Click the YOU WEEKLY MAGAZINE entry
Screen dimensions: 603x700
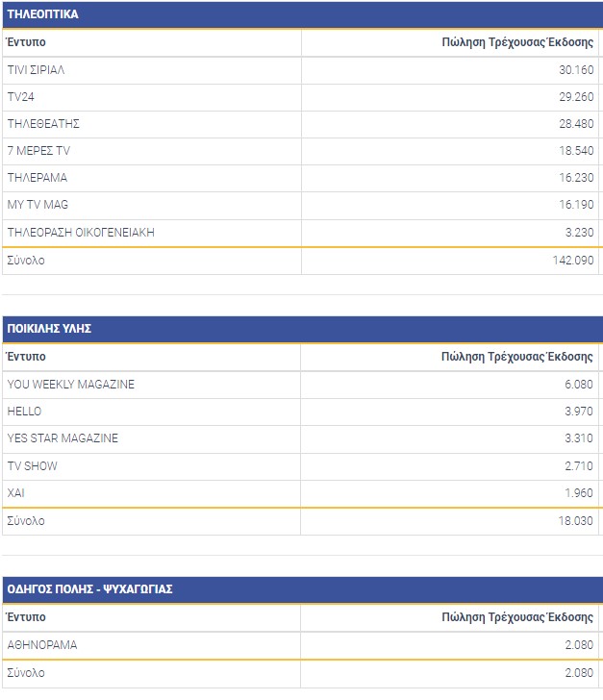coord(70,385)
